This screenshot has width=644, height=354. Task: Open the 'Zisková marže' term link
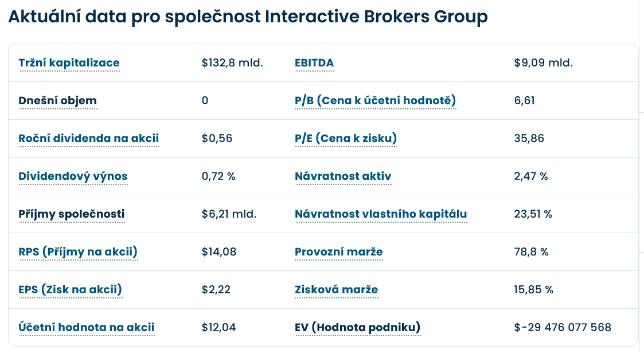[x=336, y=290]
